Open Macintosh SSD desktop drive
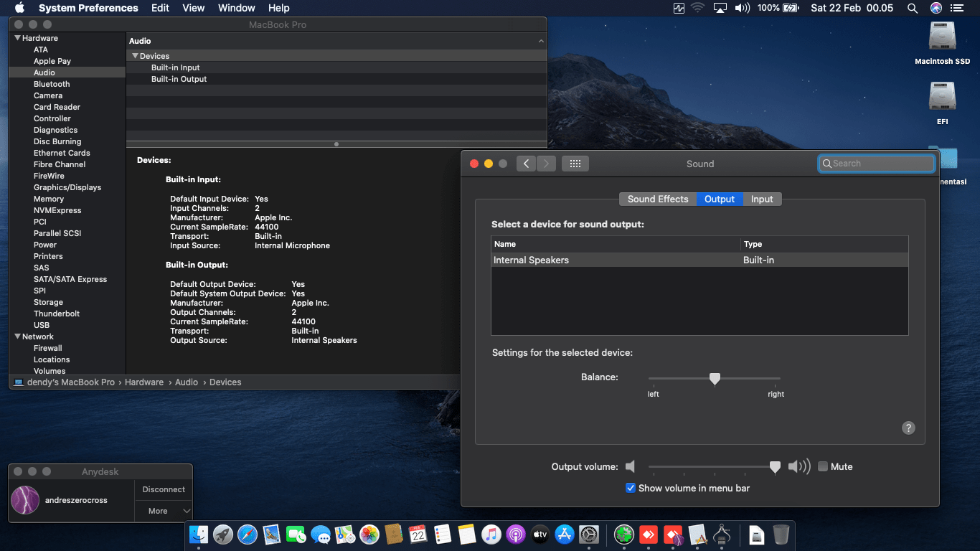The height and width of the screenshot is (551, 980). 942,42
